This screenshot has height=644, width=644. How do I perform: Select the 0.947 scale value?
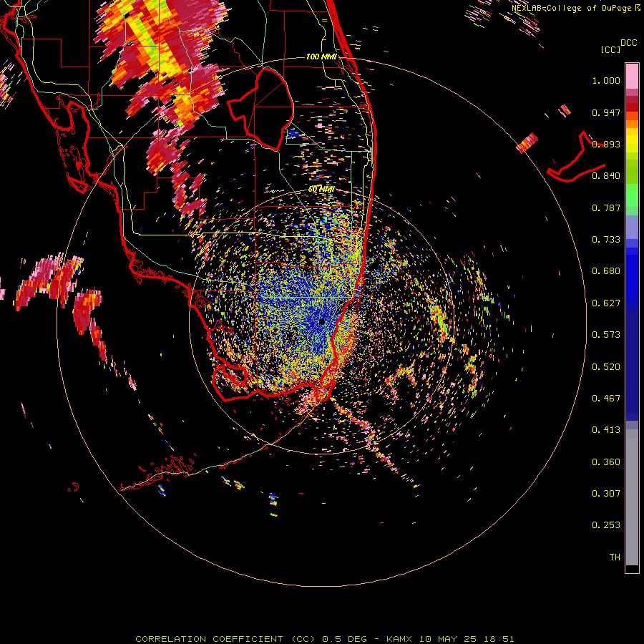point(606,112)
